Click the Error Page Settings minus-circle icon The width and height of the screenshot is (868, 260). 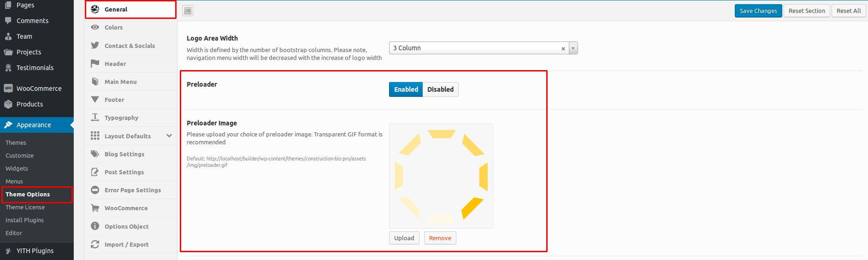95,190
